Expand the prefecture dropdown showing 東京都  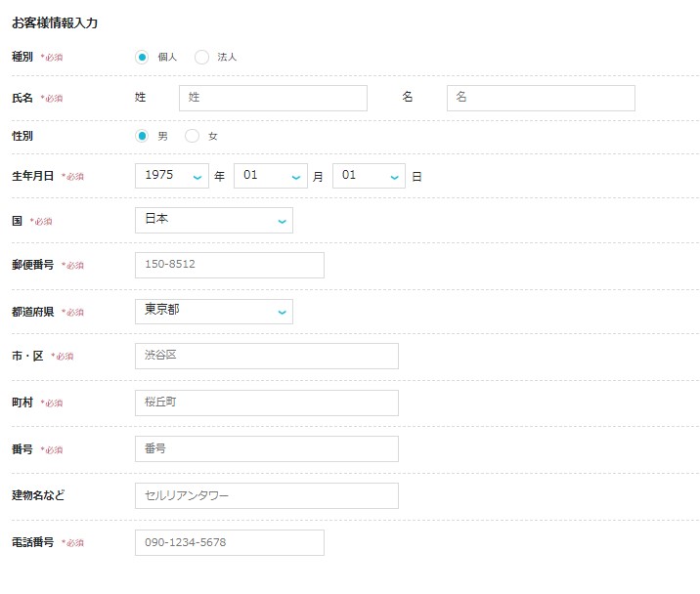(x=214, y=312)
